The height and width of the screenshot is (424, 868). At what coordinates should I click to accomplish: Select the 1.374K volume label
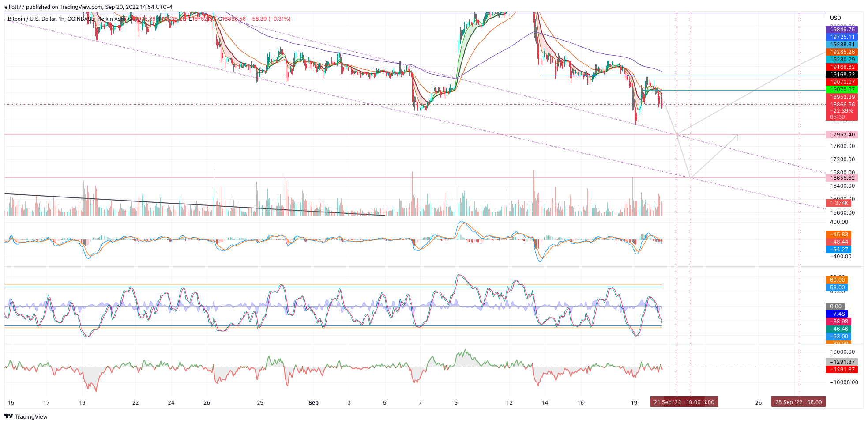(x=838, y=203)
